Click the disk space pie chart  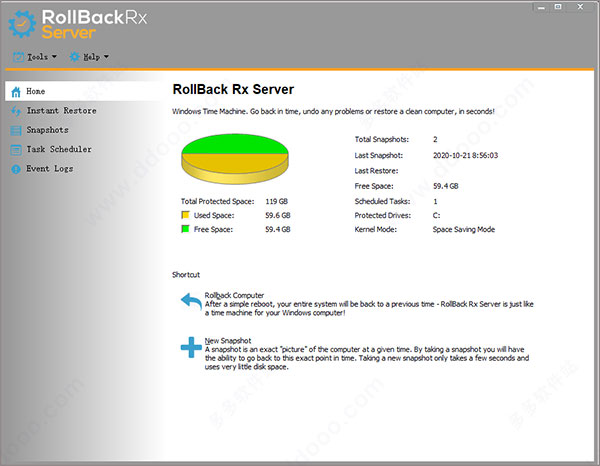(235, 159)
